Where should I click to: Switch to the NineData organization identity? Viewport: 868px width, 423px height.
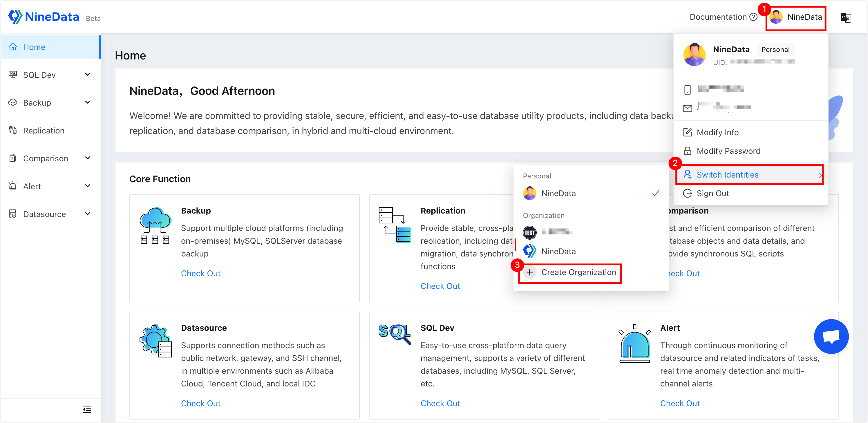pyautogui.click(x=591, y=252)
